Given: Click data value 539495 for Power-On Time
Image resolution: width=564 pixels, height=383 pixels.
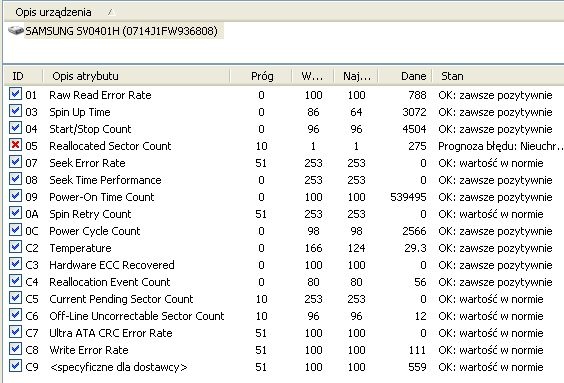Looking at the screenshot, I should [408, 197].
